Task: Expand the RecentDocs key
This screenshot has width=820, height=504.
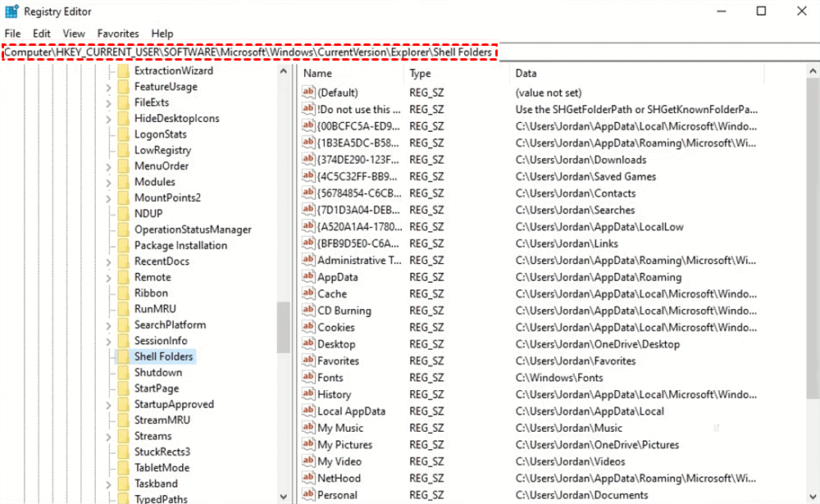Action: click(x=108, y=262)
